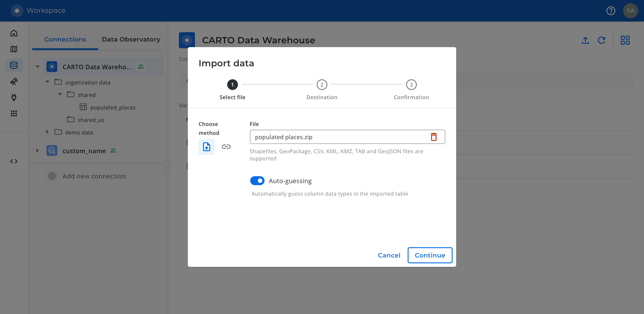Screen dimensions: 644x314
Task: Open the Home icon in the sidebar
Action: pyautogui.click(x=14, y=33)
